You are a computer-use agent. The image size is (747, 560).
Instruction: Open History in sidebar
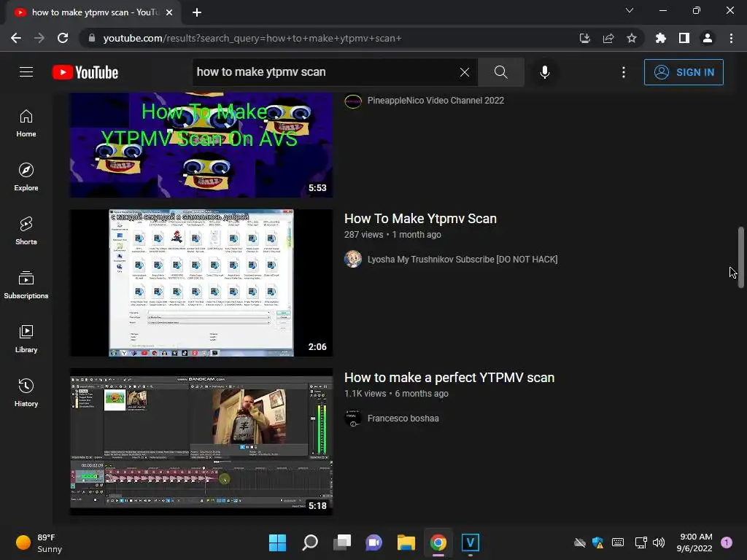pos(26,392)
